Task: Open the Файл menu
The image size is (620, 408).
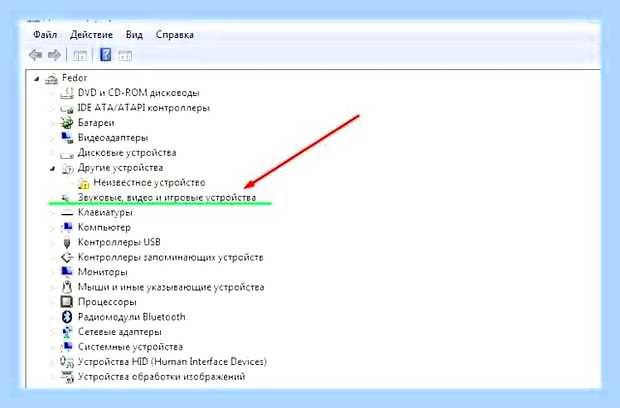Action: (45, 34)
